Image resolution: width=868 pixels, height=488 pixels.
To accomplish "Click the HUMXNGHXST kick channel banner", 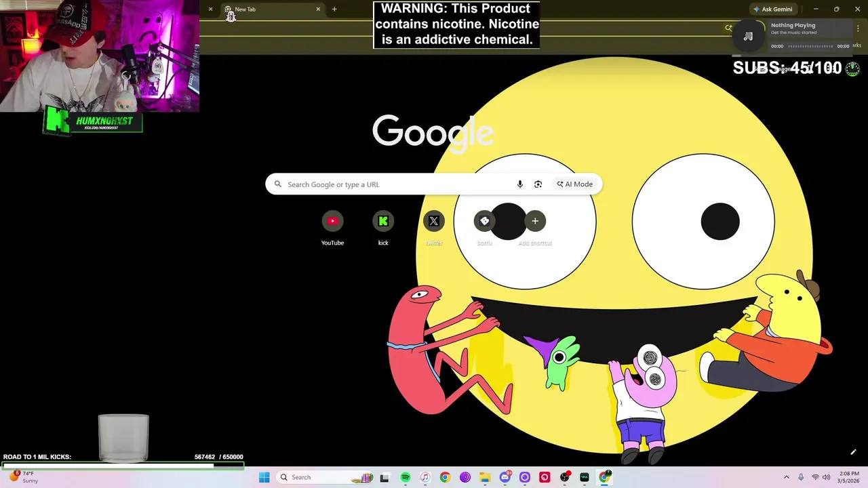I will click(x=93, y=121).
